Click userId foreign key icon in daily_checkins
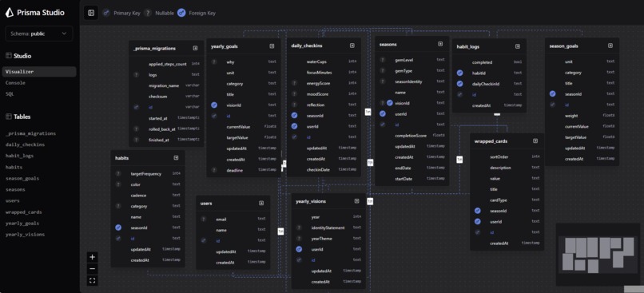The height and width of the screenshot is (293, 644). tap(295, 126)
